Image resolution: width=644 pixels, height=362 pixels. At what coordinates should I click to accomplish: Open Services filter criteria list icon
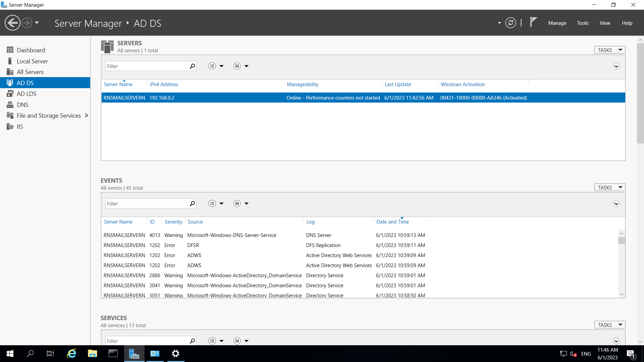coord(212,341)
